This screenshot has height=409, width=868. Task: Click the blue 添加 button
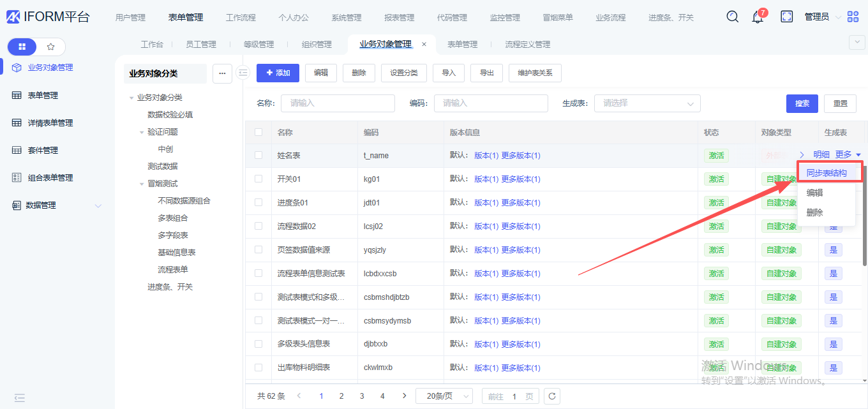click(278, 73)
